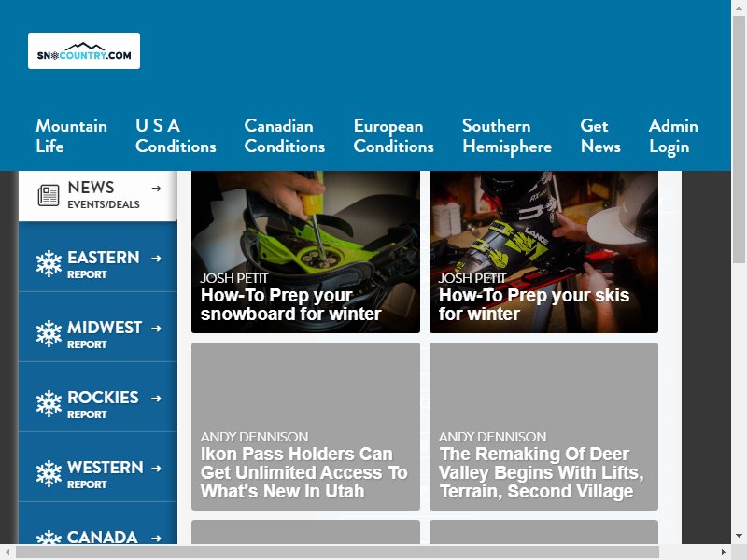This screenshot has height=560, width=747.
Task: Select the Canada sidebar tab
Action: [x=98, y=524]
